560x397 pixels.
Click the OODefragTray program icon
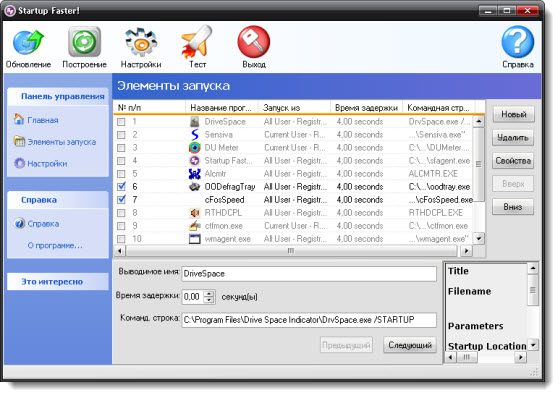pos(194,186)
